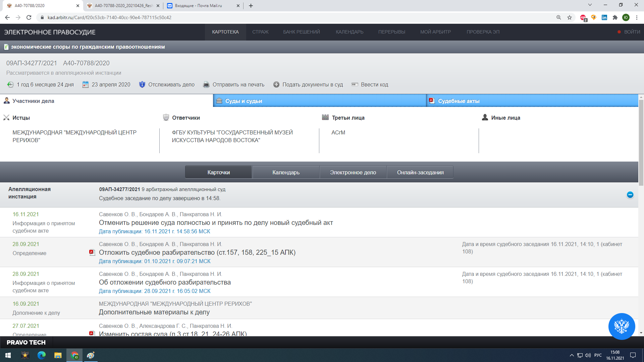
Task: Click the printer icon for Отправить на печать
Action: click(x=206, y=84)
